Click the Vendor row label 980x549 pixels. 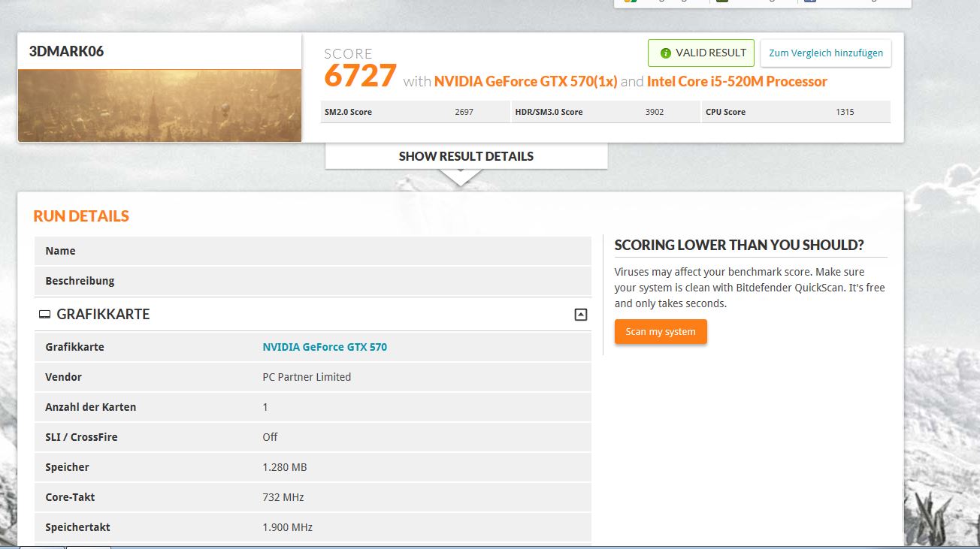pos(63,377)
